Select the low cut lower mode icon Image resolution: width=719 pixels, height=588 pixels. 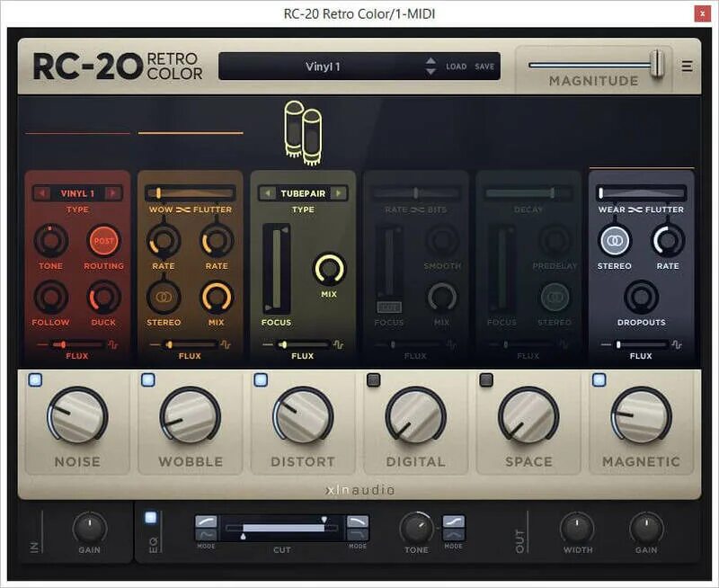[x=206, y=534]
